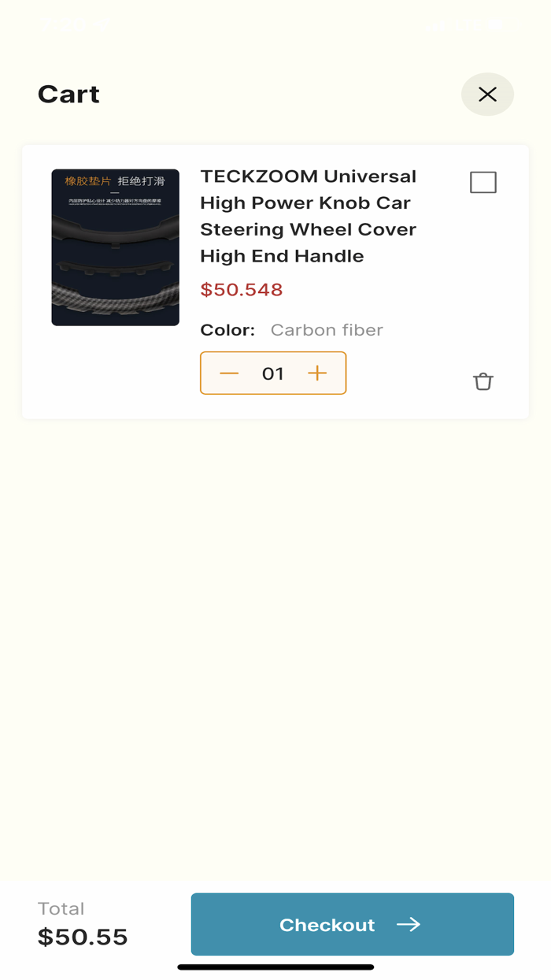551x980 pixels.
Task: Select the Carbon fiber color value
Action: [x=327, y=330]
